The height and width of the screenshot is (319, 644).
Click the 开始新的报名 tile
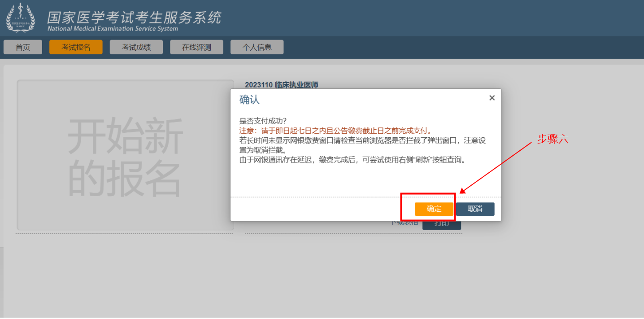[125, 155]
